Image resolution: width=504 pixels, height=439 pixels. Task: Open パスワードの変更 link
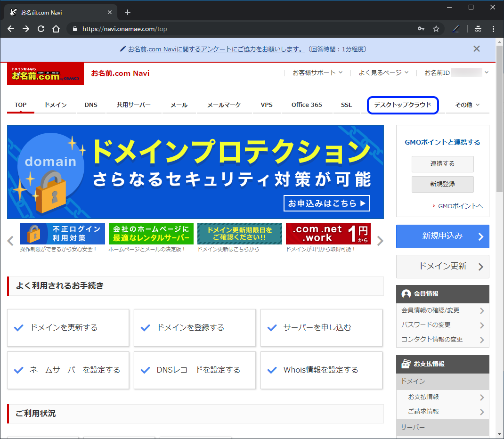pos(443,325)
